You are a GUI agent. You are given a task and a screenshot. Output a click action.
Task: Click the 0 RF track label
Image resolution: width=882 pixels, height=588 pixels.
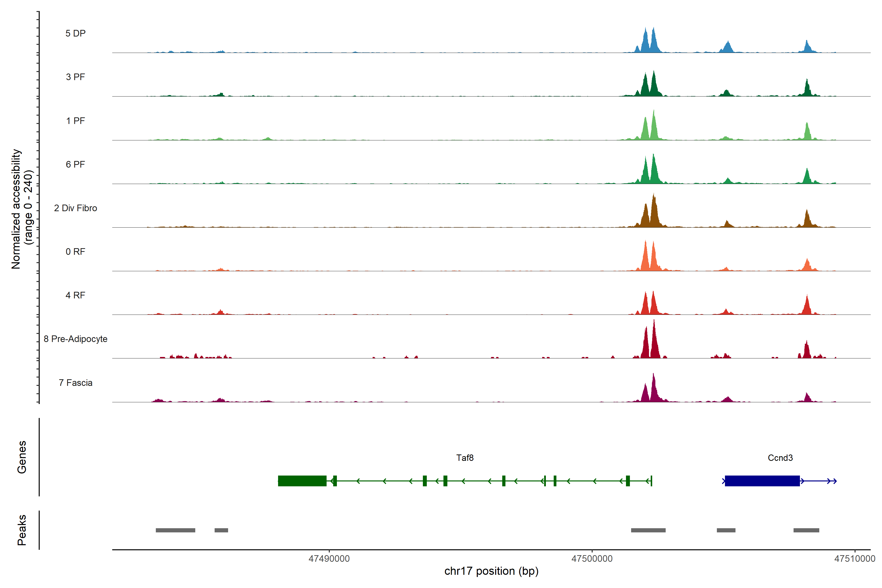[x=75, y=252]
